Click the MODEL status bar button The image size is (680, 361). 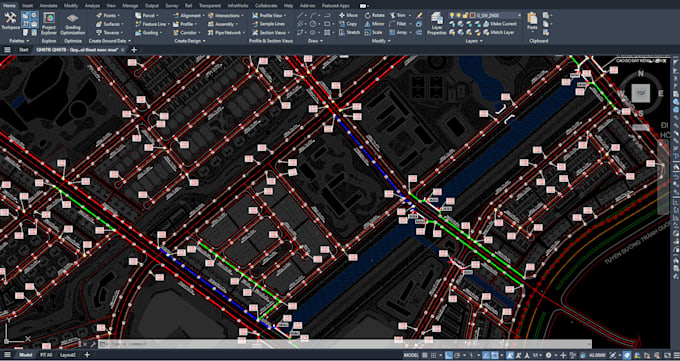click(x=411, y=355)
